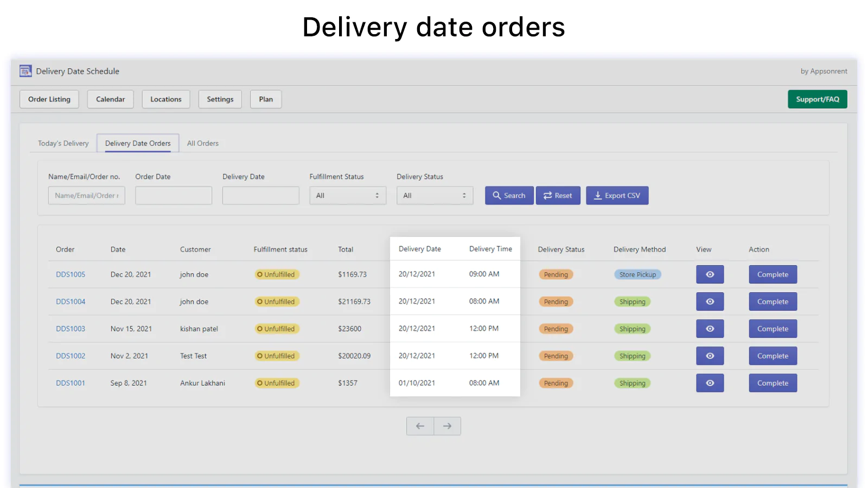Go to the previous page with left arrow

coord(420,426)
